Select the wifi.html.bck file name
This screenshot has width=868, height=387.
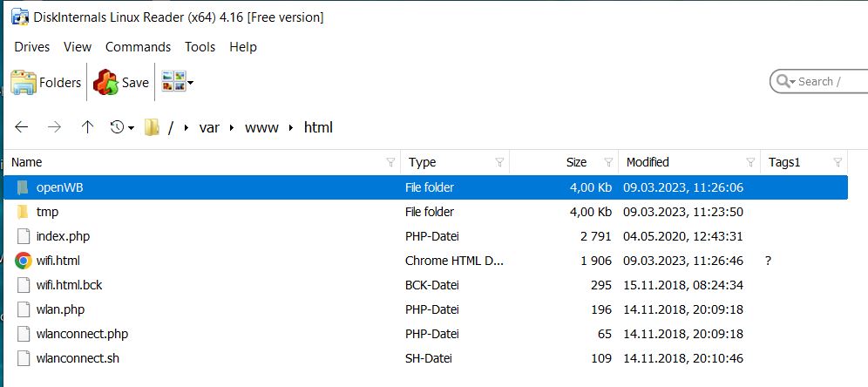click(x=69, y=285)
